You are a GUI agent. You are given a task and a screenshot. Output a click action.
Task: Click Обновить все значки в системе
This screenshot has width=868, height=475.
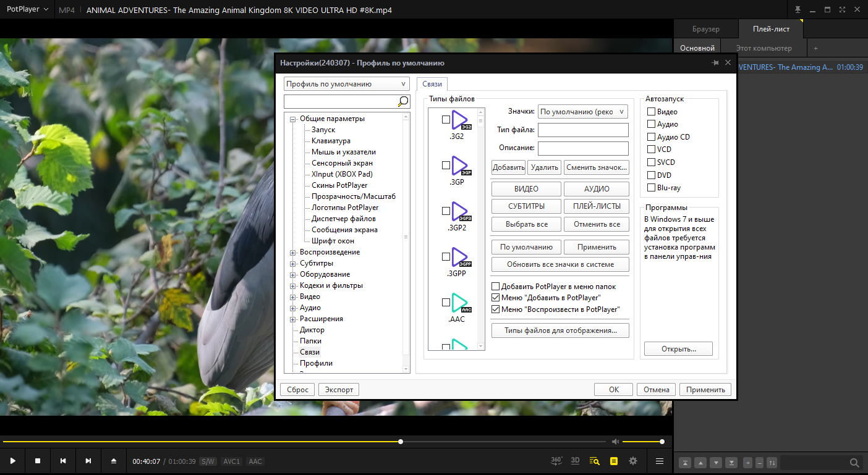click(560, 264)
